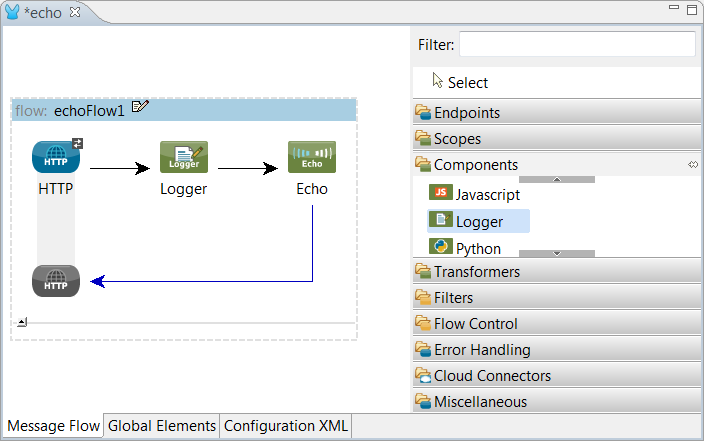This screenshot has height=441, width=704.
Task: Select the HTTP inbound endpoint icon
Action: pos(56,157)
